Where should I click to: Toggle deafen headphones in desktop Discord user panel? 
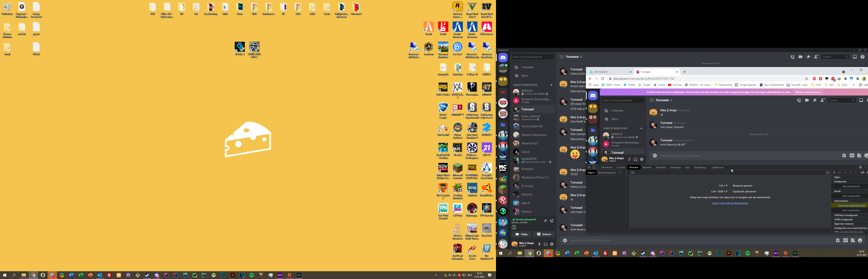[545, 244]
